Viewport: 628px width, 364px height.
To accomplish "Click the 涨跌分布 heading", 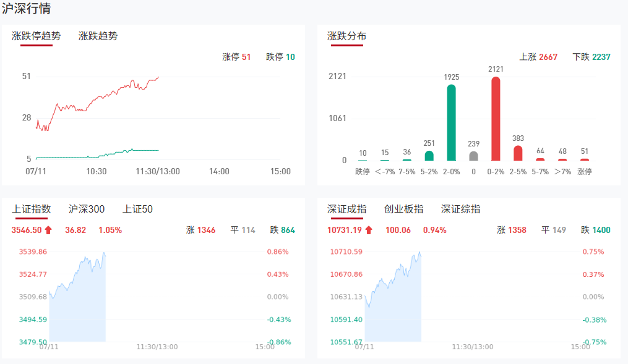I will [x=346, y=36].
